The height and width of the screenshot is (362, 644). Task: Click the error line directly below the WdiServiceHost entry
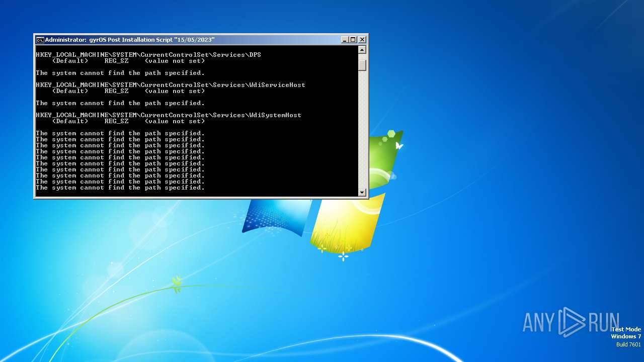point(120,103)
